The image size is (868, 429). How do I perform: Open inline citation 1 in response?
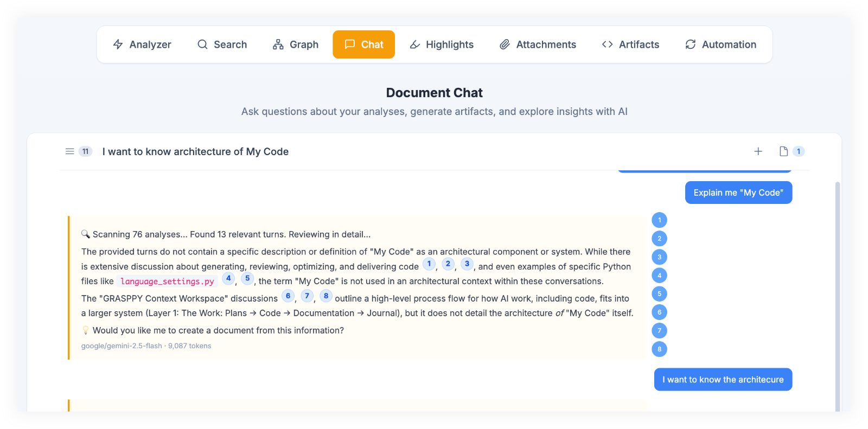click(x=429, y=264)
